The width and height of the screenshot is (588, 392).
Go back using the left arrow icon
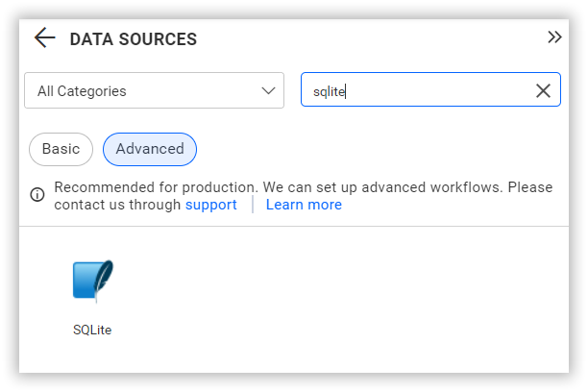click(x=44, y=37)
